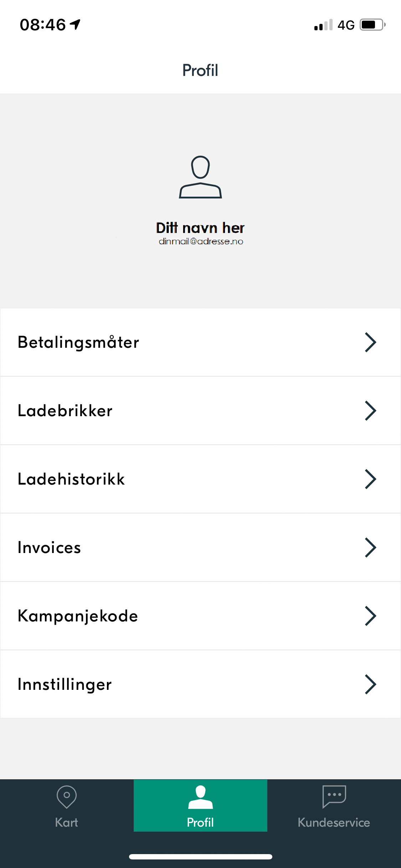Tap the 'Ditt navn her' name
The image size is (401, 868).
[200, 228]
